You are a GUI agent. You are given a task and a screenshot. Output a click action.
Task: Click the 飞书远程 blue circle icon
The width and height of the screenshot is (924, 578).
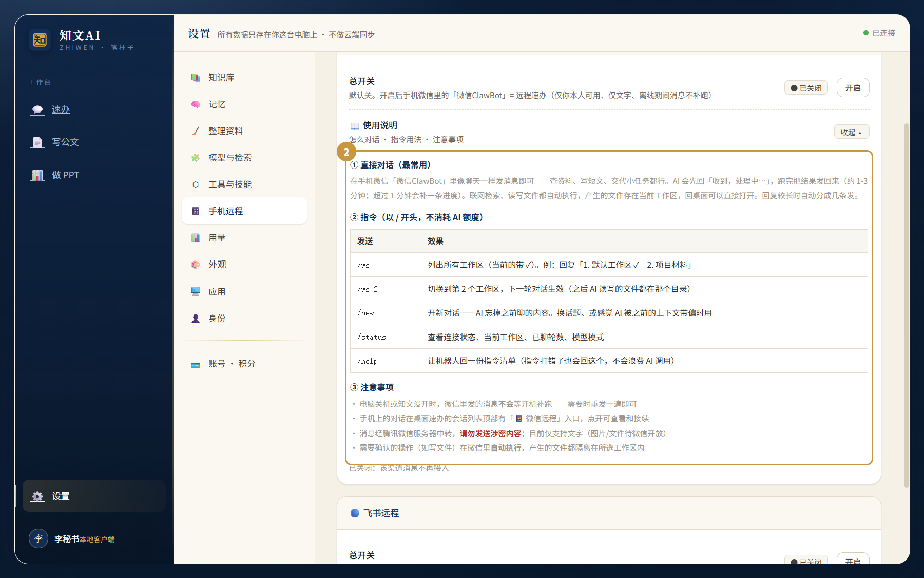pos(355,513)
